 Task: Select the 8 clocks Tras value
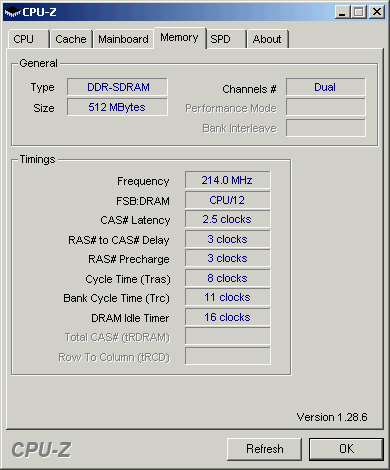coord(228,278)
